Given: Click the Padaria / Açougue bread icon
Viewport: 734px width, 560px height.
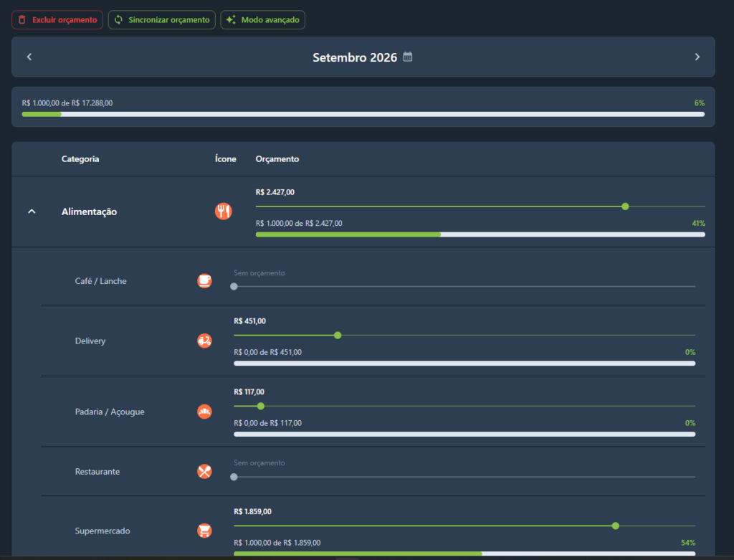Looking at the screenshot, I should point(204,412).
